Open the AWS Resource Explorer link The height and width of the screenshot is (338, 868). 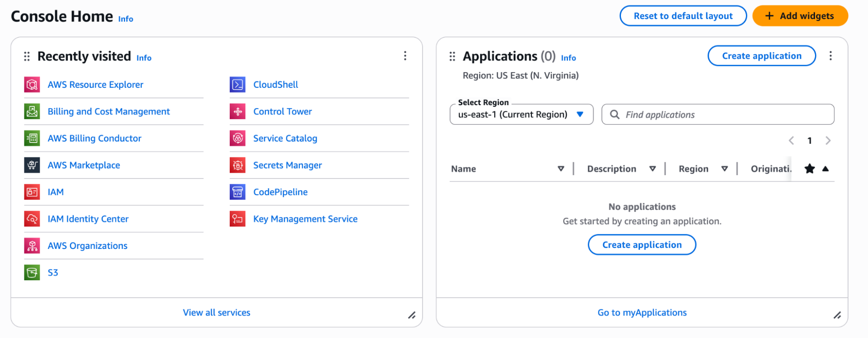click(x=96, y=85)
